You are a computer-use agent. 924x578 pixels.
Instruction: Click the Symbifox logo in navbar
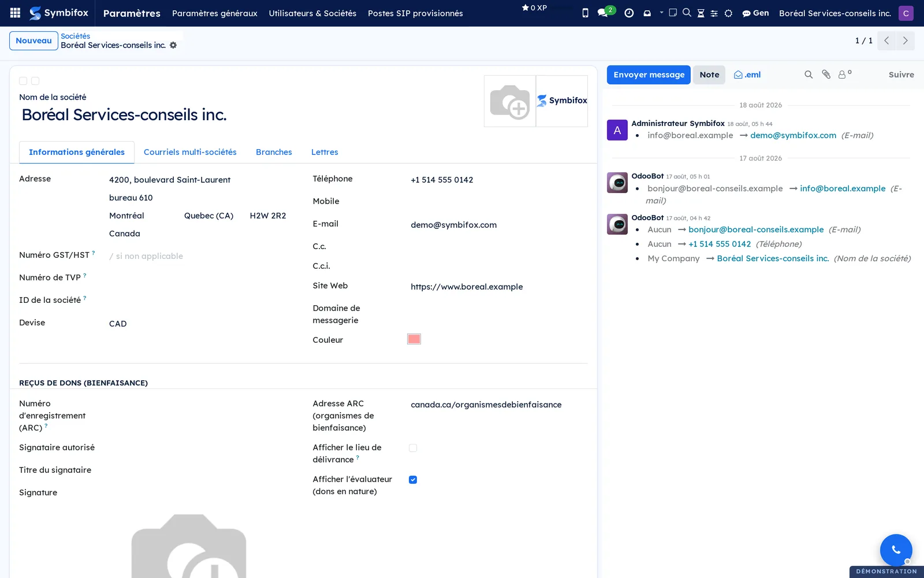click(59, 13)
